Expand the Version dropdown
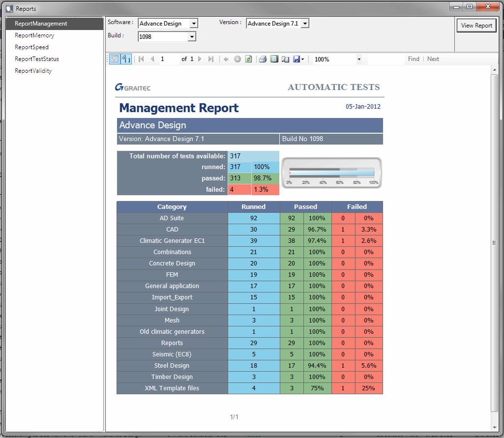This screenshot has width=504, height=438. coord(305,24)
